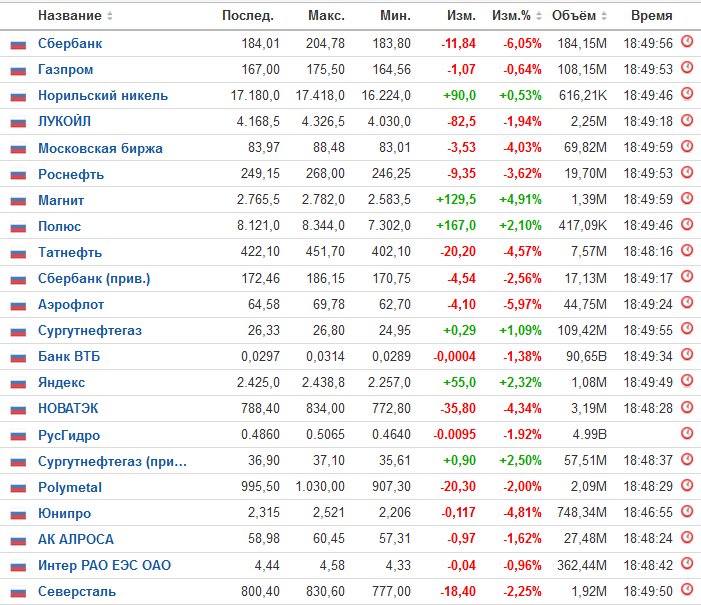Click the Russian flag beside Газпром
Image resolution: width=701 pixels, height=605 pixels.
tap(18, 70)
